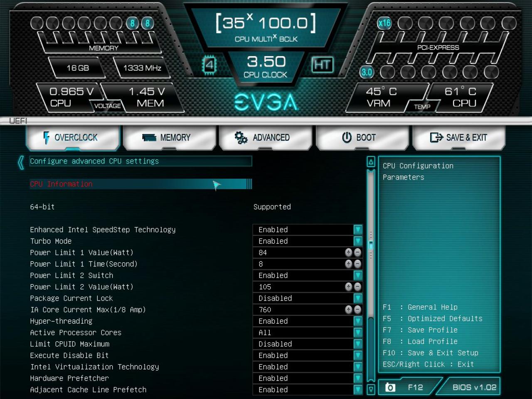Image resolution: width=532 pixels, height=399 pixels.
Task: Open the Active Processor Cores dropdown
Action: [x=358, y=332]
